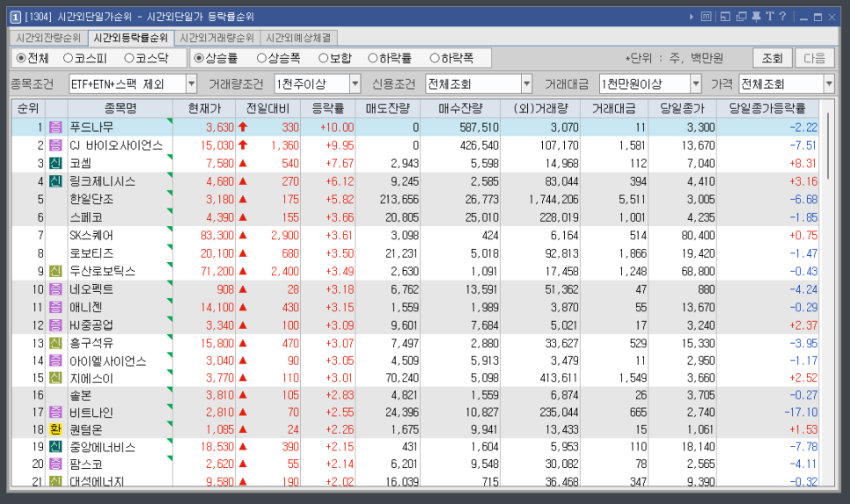Open help with the question mark icon
This screenshot has height=504, width=850.
tap(782, 16)
